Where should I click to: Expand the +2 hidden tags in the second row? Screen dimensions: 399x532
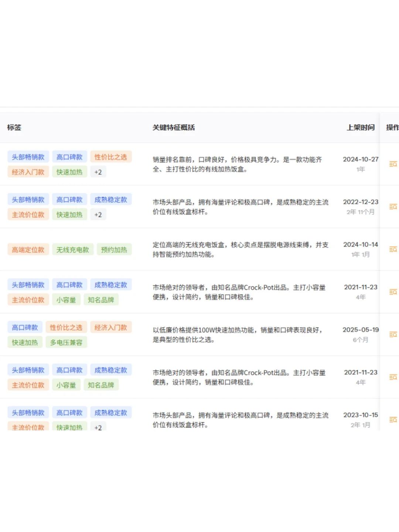click(x=98, y=214)
